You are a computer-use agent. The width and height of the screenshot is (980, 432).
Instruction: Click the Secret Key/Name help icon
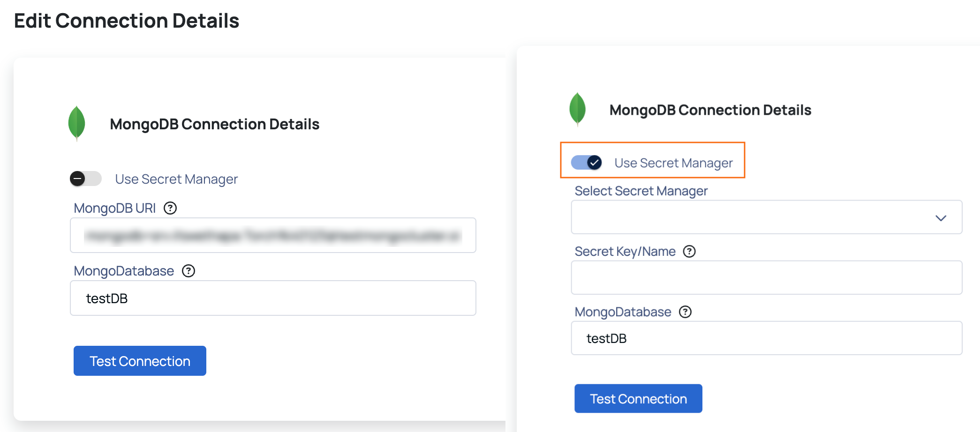(x=689, y=252)
